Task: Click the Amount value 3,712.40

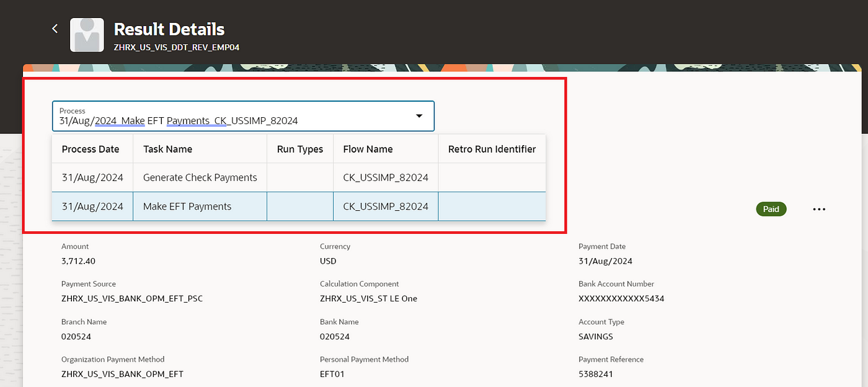Action: 78,261
